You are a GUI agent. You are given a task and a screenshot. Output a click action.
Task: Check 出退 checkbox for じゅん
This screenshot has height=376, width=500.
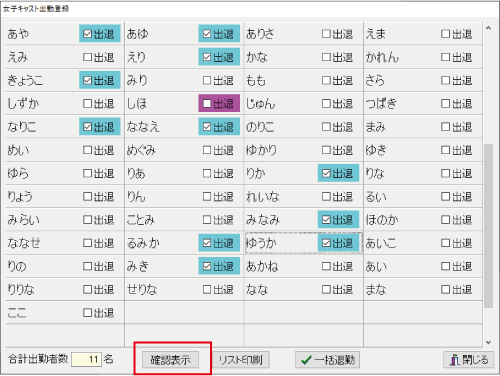point(326,104)
